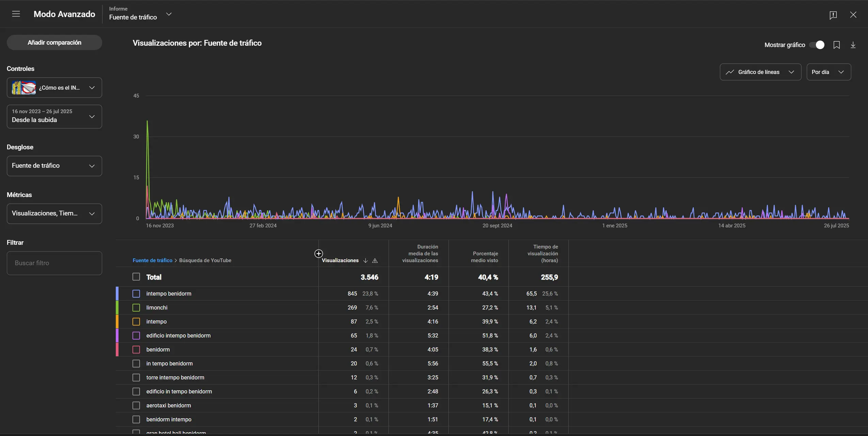Click the descending sort arrow on Visualizaciones
868x436 pixels.
tap(365, 261)
